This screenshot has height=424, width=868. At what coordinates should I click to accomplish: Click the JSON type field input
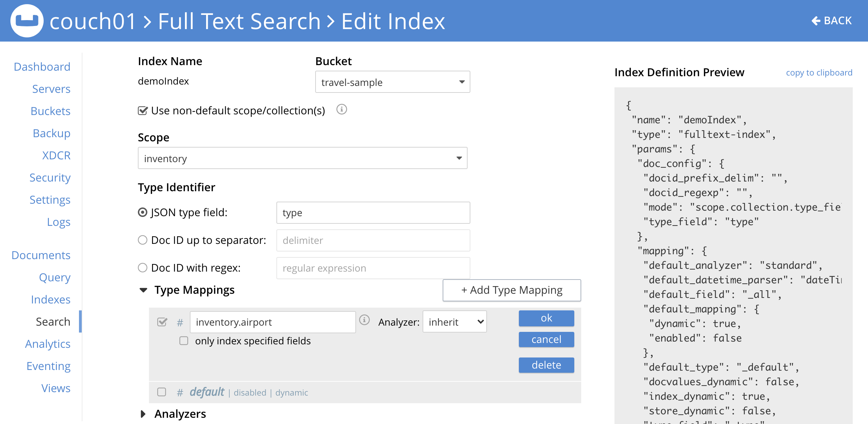(x=373, y=213)
